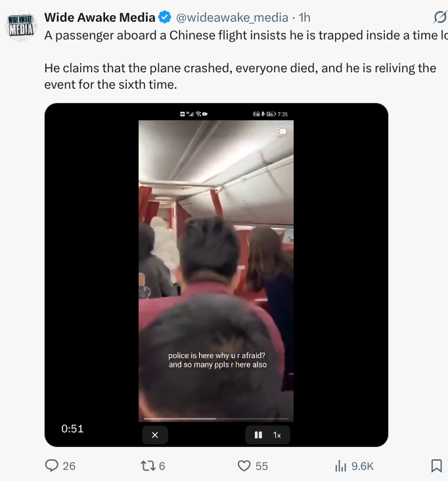The image size is (448, 481).
Task: Change the 1x playback speed
Action: 277,435
